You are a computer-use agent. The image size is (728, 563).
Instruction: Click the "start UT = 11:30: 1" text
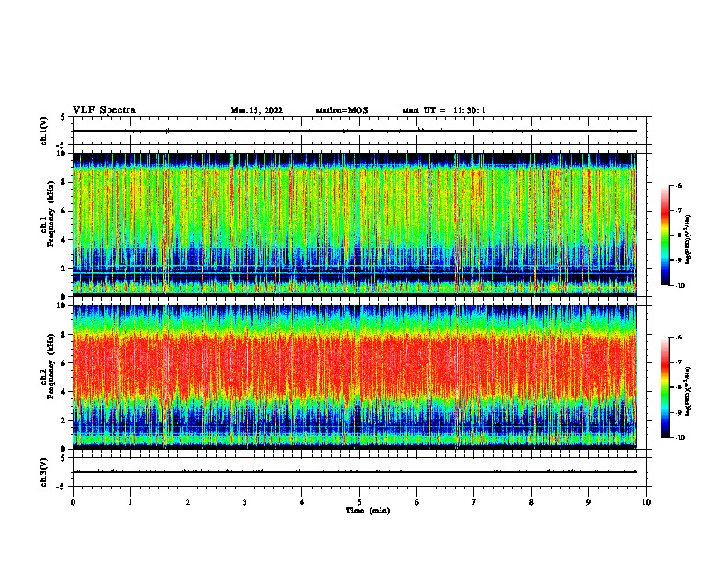click(x=444, y=110)
